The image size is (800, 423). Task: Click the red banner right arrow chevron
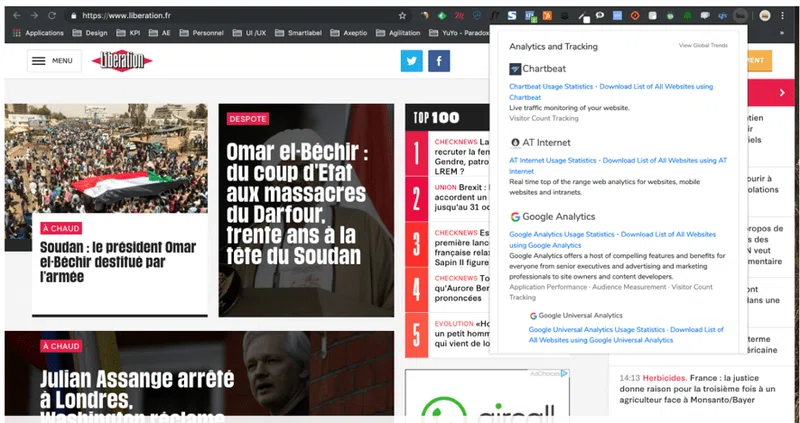pos(782,93)
